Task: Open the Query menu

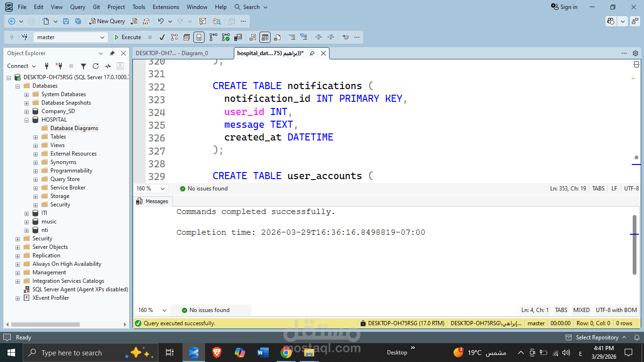Action: click(x=78, y=7)
